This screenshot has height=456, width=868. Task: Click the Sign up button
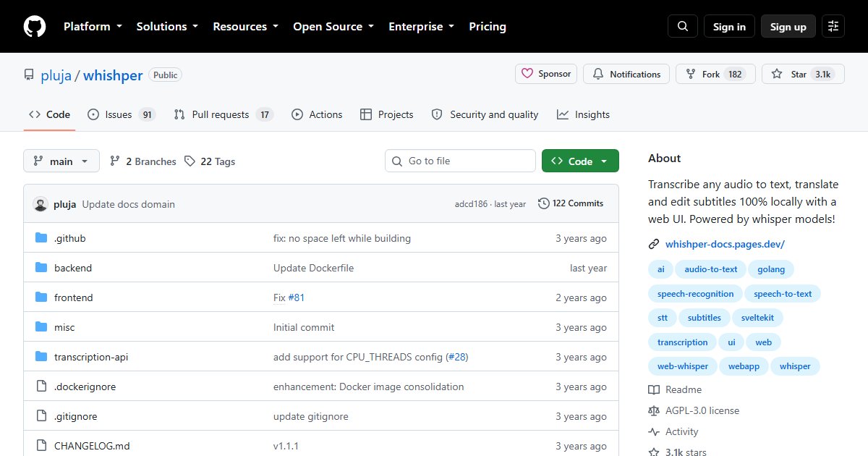[788, 27]
